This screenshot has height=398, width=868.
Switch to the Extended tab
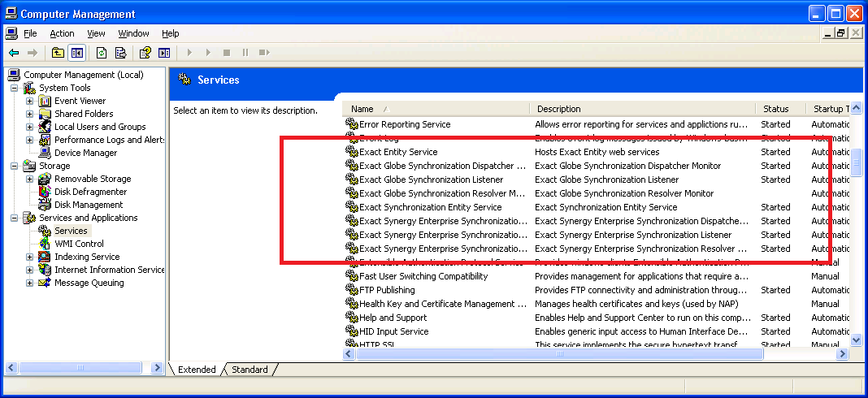coord(197,370)
